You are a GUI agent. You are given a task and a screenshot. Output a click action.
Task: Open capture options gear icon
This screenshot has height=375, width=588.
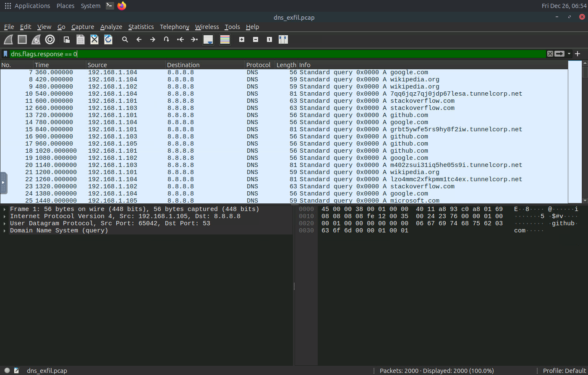pos(50,39)
